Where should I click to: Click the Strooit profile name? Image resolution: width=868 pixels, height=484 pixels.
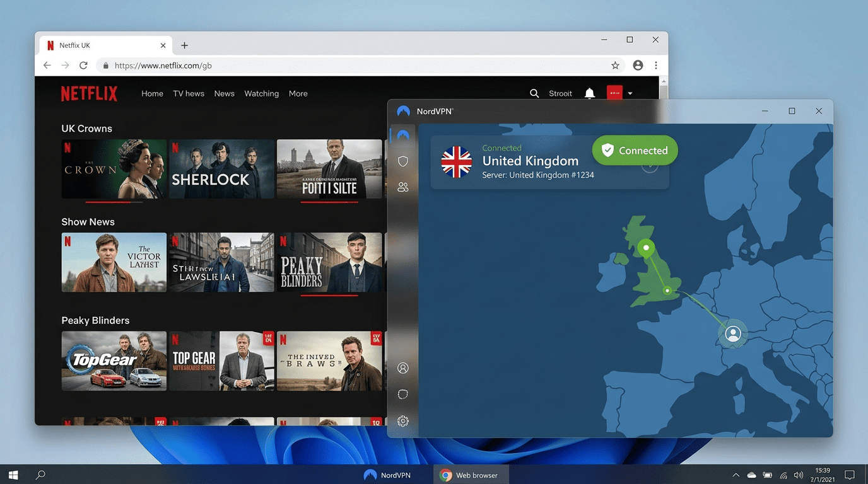pos(560,93)
